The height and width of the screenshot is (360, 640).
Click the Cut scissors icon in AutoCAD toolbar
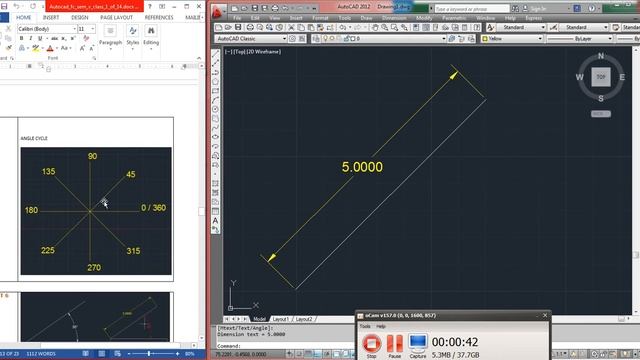pos(291,27)
